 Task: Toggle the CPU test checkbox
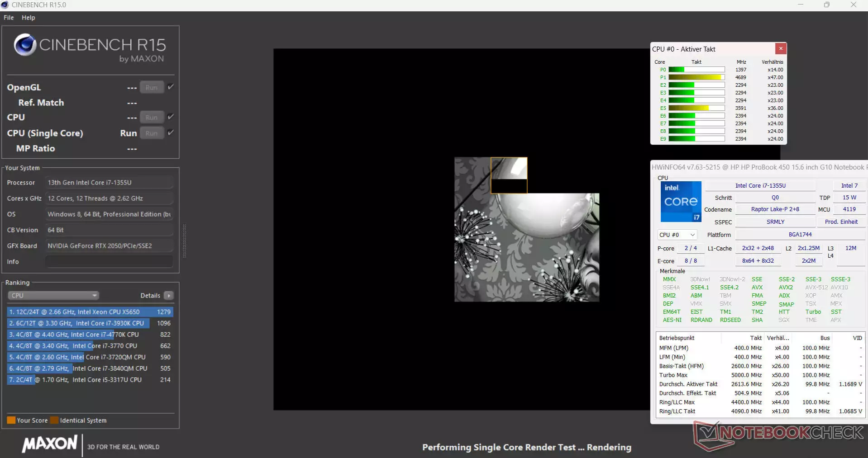pos(171,117)
